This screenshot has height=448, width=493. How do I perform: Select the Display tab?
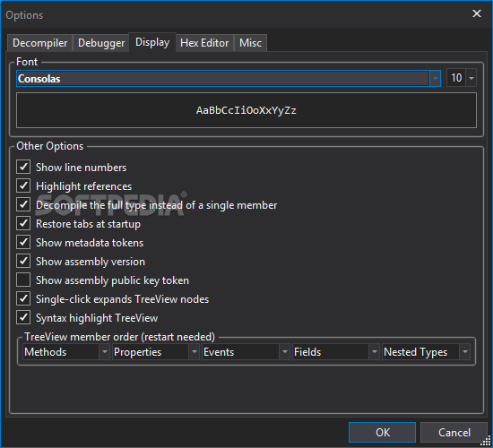[x=152, y=42]
